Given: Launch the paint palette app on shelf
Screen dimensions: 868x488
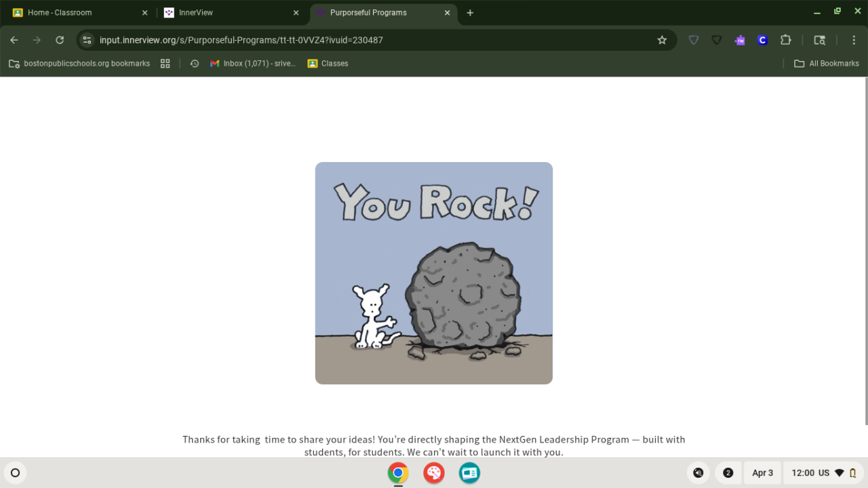Looking at the screenshot, I should [434, 473].
